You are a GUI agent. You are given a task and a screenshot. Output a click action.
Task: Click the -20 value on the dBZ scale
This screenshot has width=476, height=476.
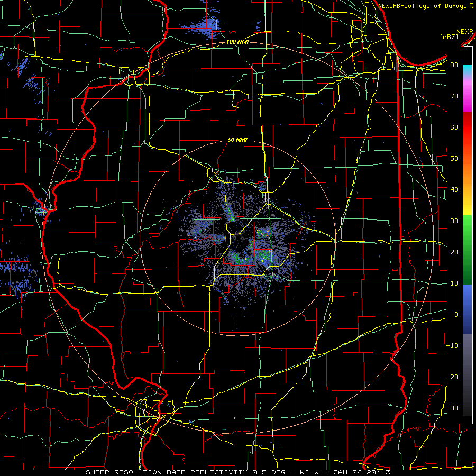click(452, 377)
